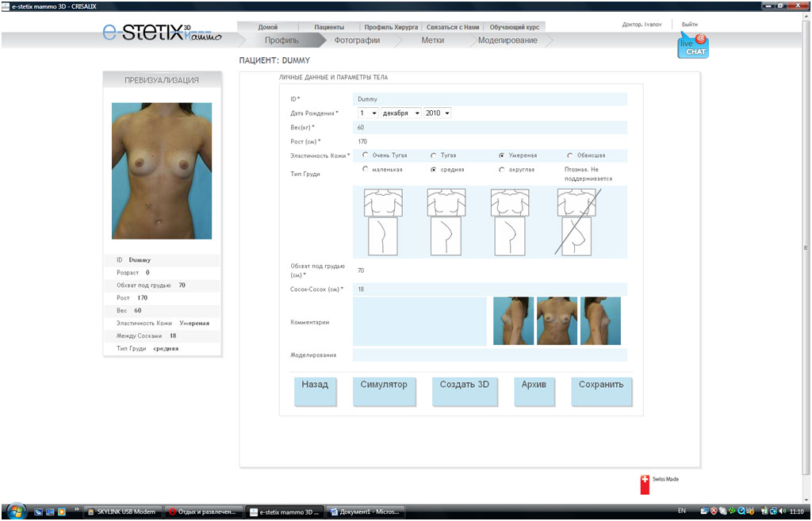Image resolution: width=812 pixels, height=521 pixels.
Task: Go to the 'Моделирование' step tab
Action: pos(508,40)
